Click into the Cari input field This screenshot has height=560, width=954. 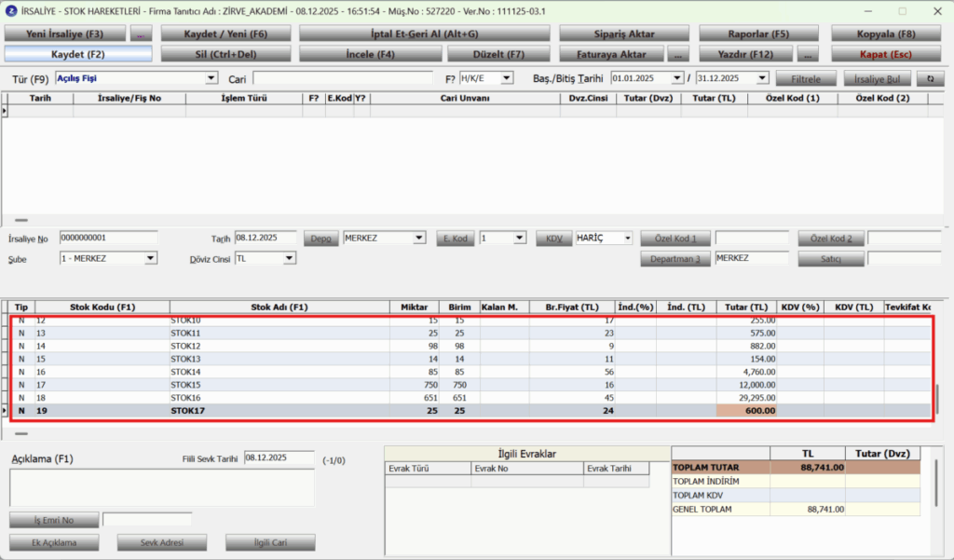[343, 78]
